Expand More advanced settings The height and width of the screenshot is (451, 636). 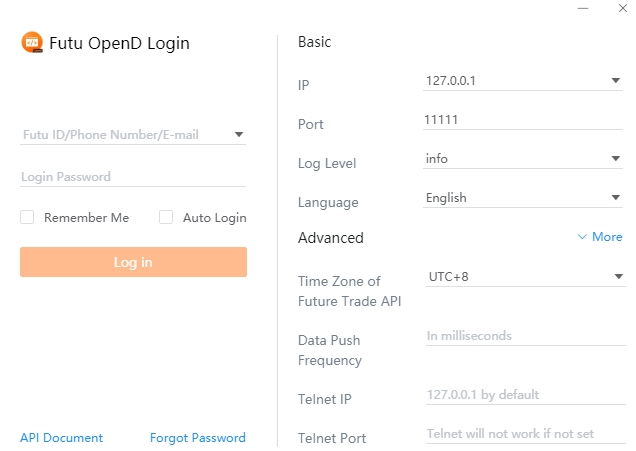(x=600, y=237)
